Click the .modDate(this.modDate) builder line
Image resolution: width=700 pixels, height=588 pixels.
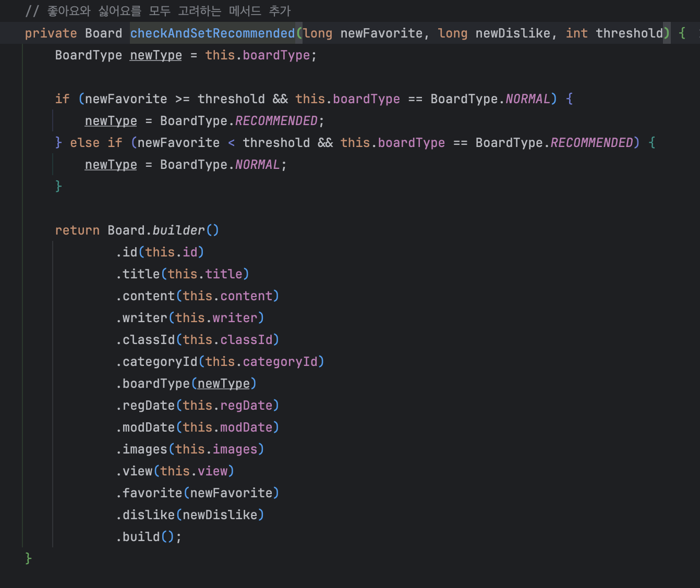point(197,427)
